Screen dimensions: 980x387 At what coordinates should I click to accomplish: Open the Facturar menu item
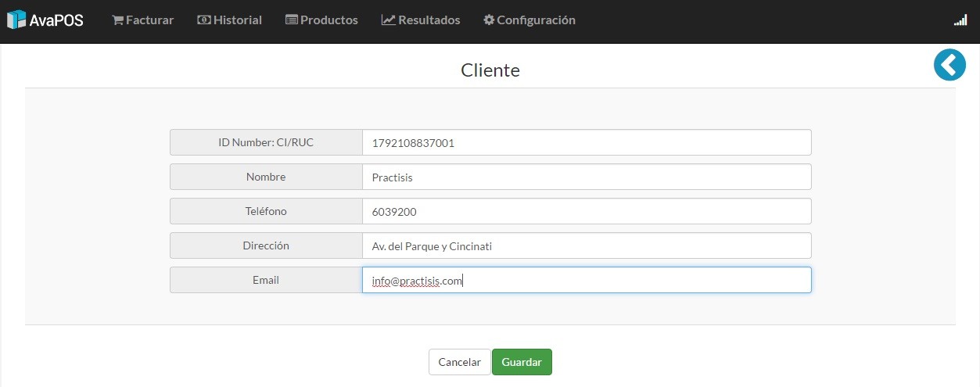142,20
